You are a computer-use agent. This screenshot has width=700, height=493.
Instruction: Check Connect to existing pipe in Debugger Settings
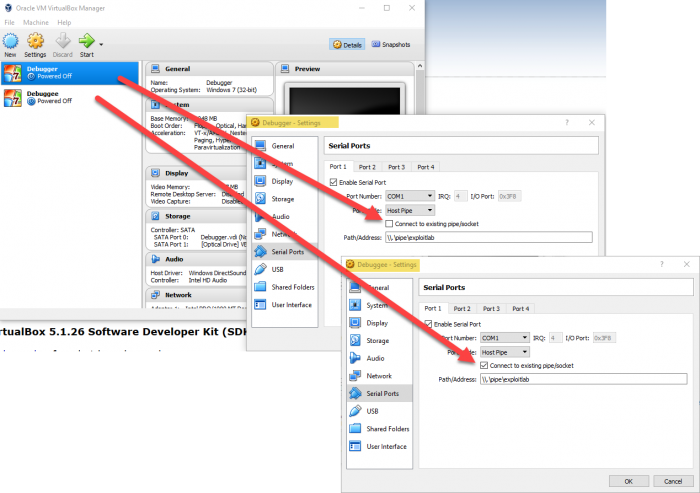click(x=389, y=224)
